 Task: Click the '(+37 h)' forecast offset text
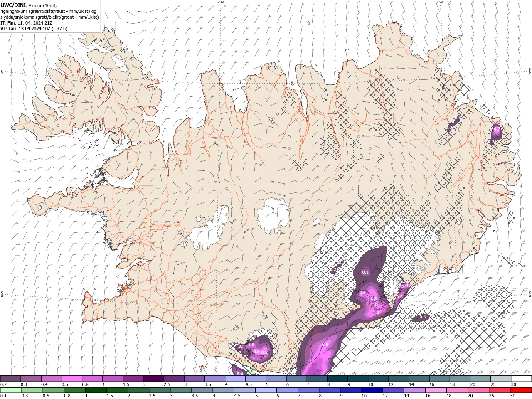click(60, 29)
